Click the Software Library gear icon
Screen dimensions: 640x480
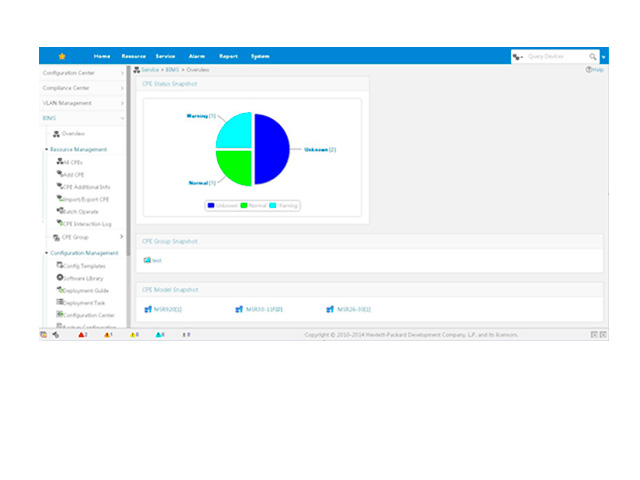pyautogui.click(x=60, y=277)
